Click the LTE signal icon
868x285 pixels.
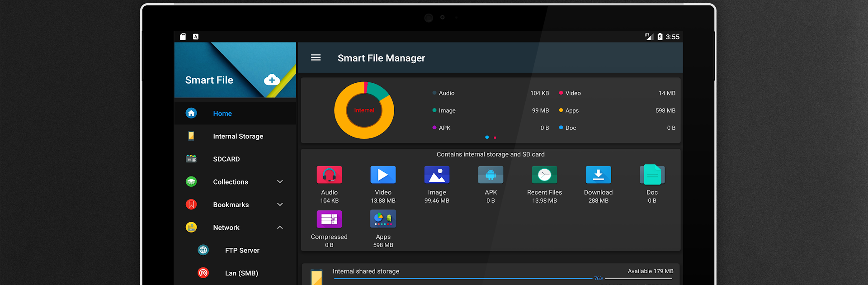coord(649,37)
